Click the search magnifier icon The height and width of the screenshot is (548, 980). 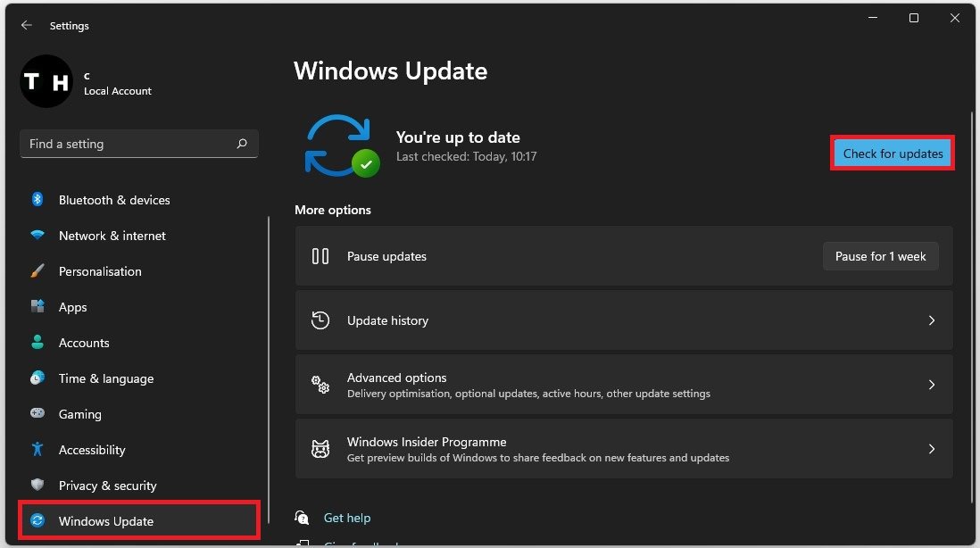click(x=242, y=144)
